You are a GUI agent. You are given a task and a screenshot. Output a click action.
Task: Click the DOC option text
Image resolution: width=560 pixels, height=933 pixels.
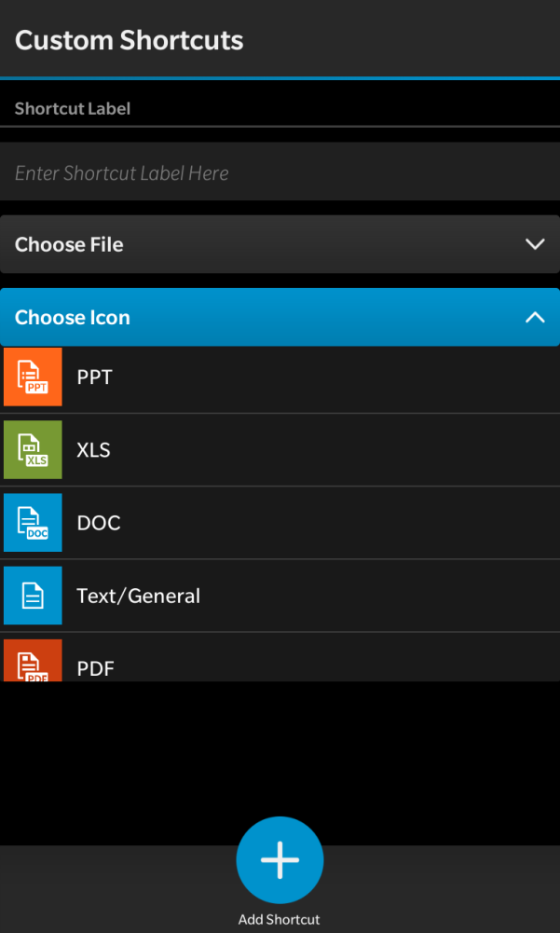99,523
